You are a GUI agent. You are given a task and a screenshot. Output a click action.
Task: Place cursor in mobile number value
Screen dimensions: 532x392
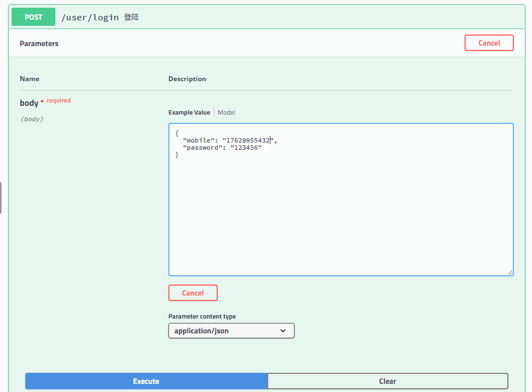pyautogui.click(x=247, y=141)
